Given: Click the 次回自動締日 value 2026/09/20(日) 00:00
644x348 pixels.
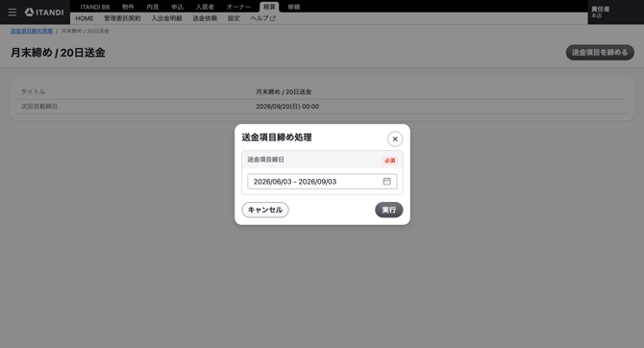Looking at the screenshot, I should (287, 107).
